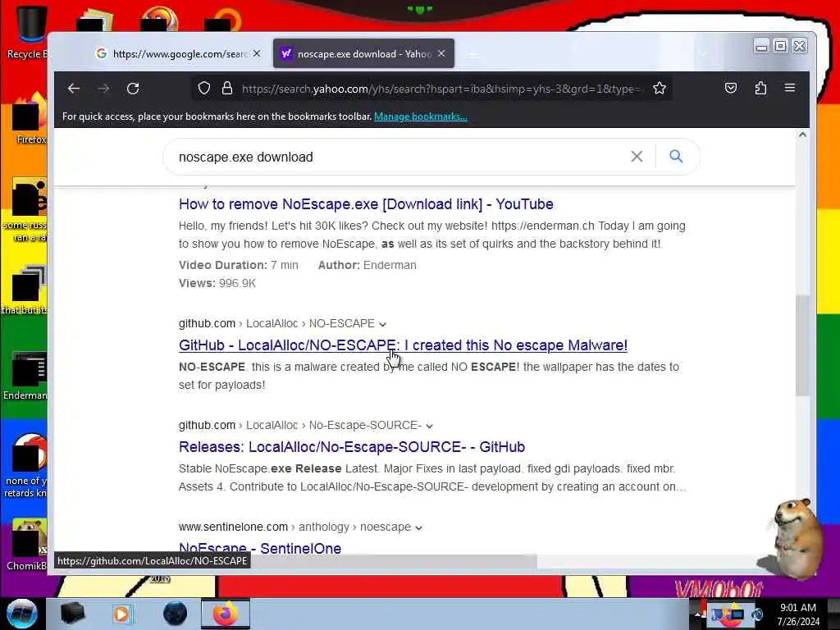Click the page vertical scrollbar thumb
The image size is (840, 630).
(802, 345)
